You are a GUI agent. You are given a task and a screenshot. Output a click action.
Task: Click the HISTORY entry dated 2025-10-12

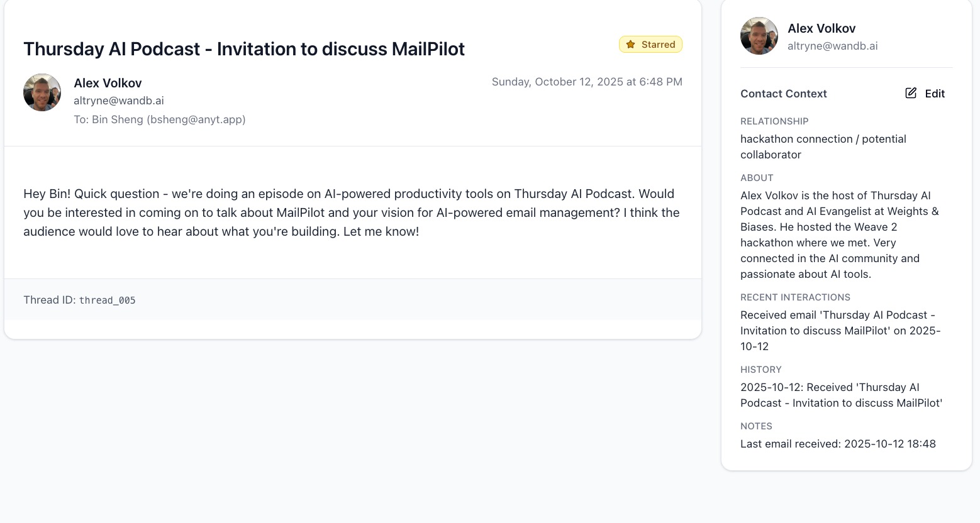(841, 395)
